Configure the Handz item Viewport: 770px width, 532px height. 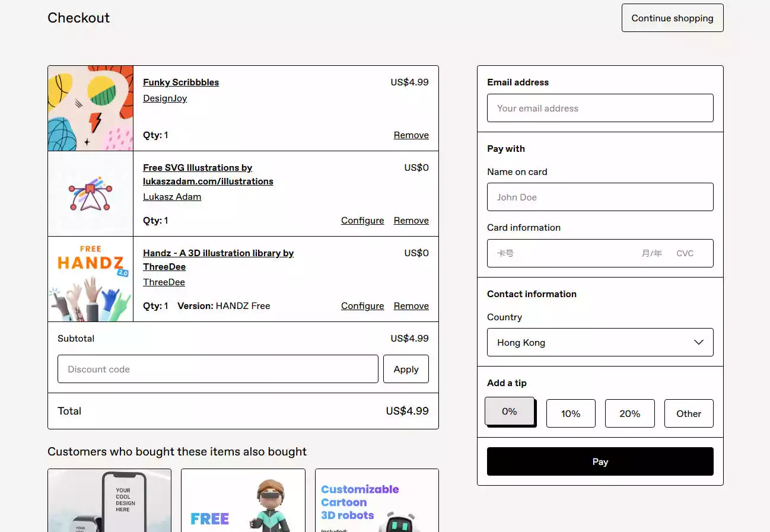tap(362, 306)
